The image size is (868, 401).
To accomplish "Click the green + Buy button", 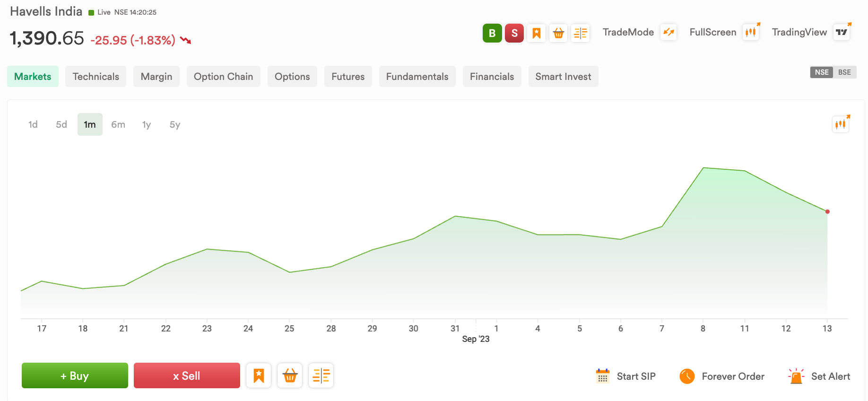I will (75, 375).
